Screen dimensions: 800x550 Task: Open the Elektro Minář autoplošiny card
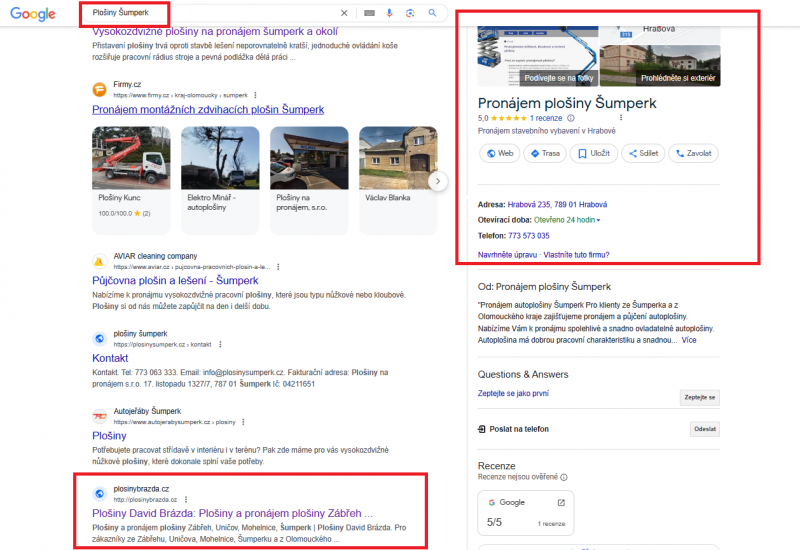pos(220,180)
